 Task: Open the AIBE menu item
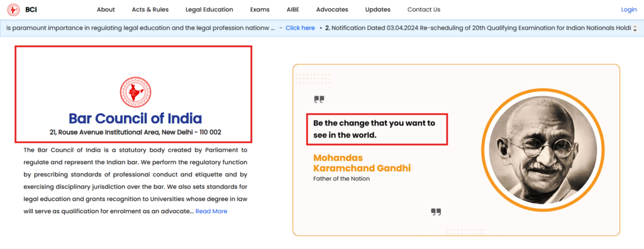(x=293, y=9)
